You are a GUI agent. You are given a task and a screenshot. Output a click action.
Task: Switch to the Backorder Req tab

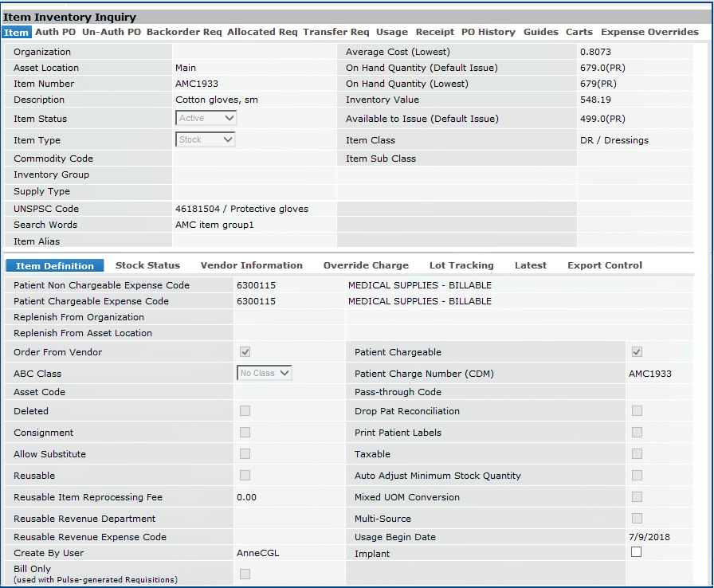[184, 32]
